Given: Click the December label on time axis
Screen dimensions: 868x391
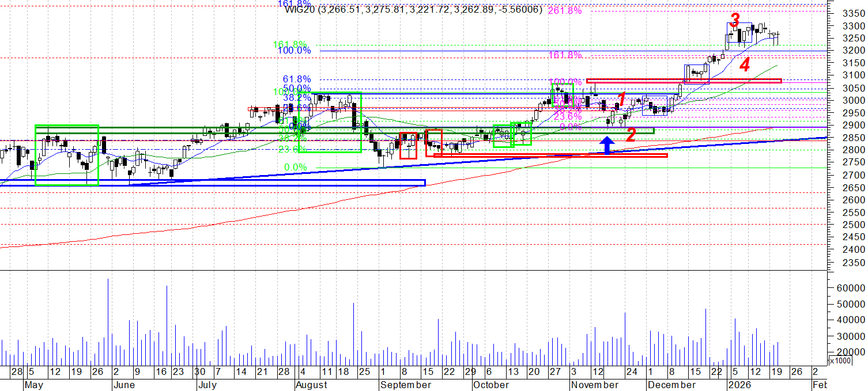Looking at the screenshot, I should 671,385.
